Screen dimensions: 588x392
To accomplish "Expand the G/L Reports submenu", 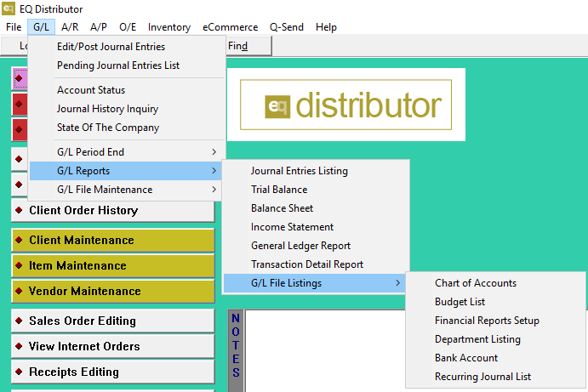I will pos(127,171).
